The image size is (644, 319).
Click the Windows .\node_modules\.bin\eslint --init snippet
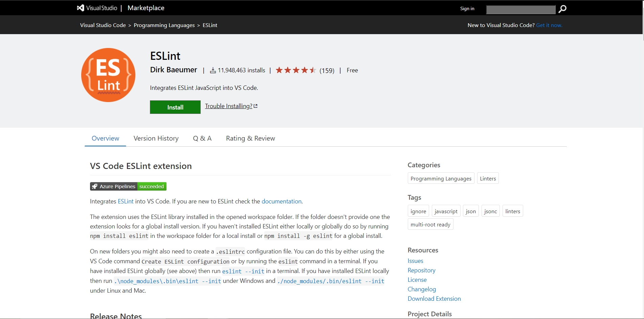pyautogui.click(x=168, y=281)
